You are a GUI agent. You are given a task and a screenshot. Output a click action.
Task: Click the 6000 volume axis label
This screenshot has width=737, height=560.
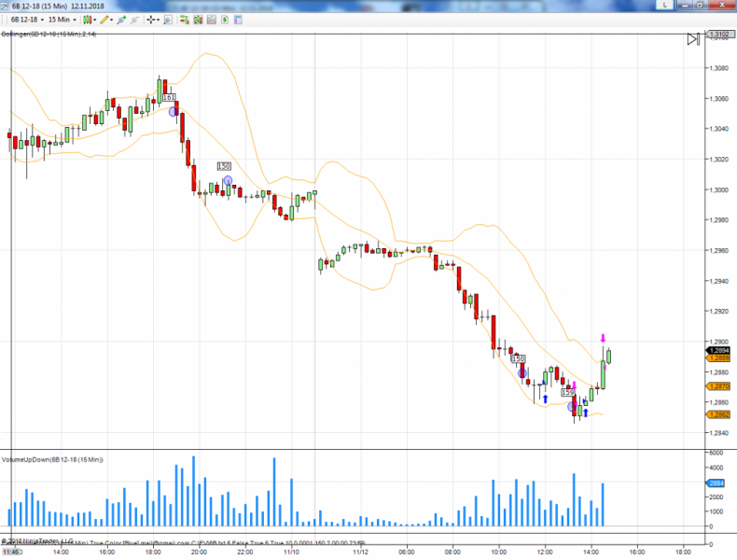(x=716, y=453)
